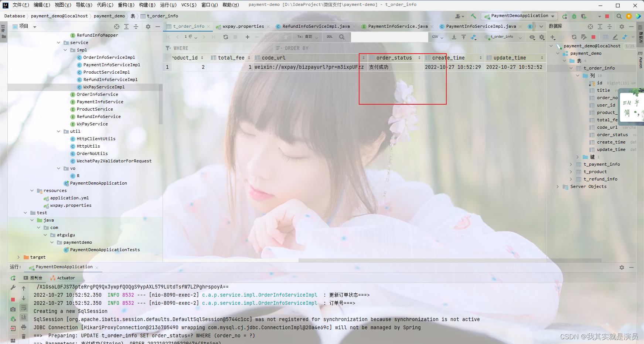Click the orange IDE update arrow icon

click(x=629, y=16)
